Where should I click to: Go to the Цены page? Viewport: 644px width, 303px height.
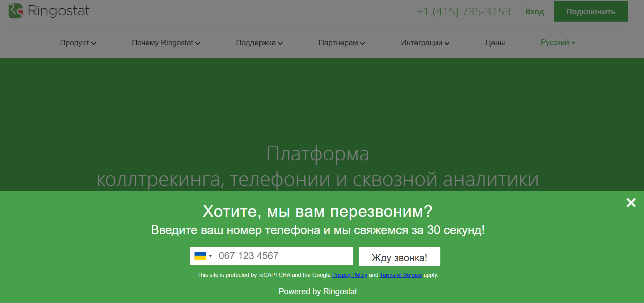pos(495,43)
